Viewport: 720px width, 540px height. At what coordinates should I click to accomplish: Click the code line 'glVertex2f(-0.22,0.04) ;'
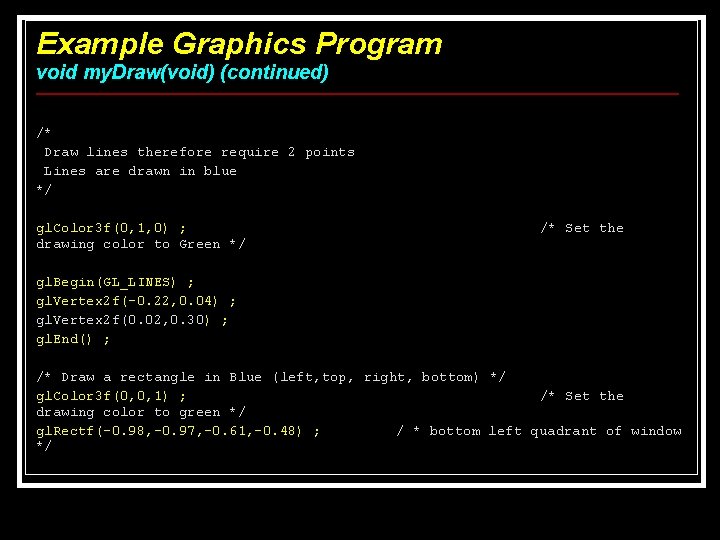[136, 301]
